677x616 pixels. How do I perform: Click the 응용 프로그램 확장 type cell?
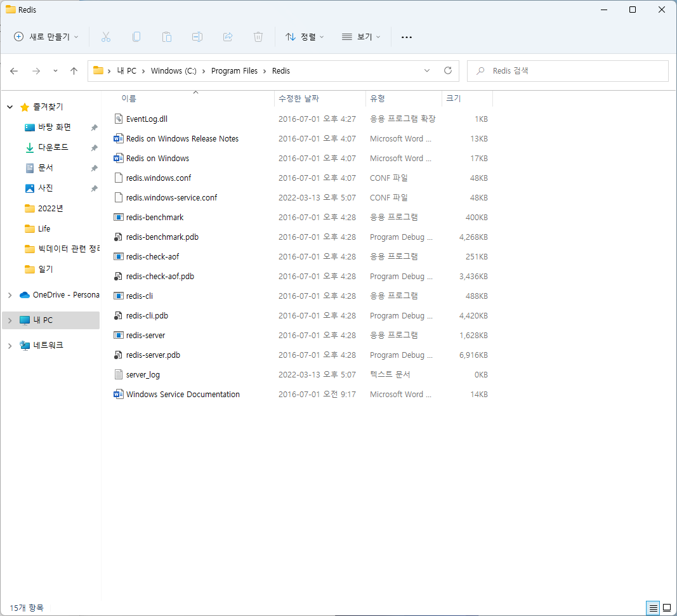point(402,119)
